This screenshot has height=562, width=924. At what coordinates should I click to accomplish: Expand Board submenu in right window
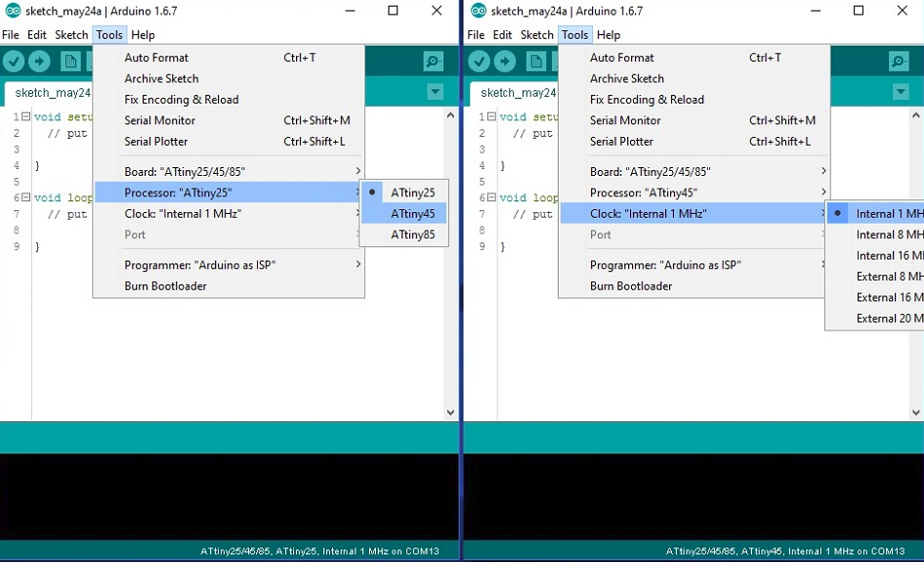pos(694,172)
